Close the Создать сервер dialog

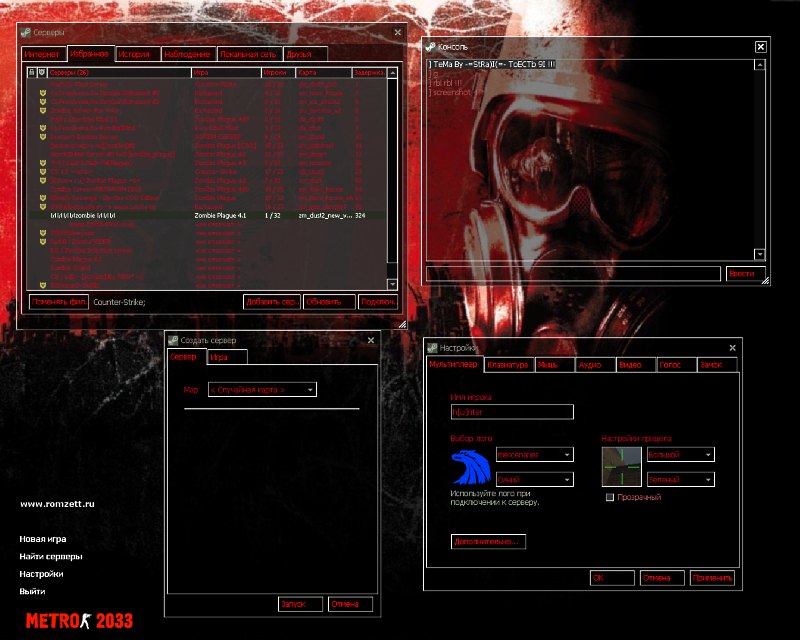(372, 340)
